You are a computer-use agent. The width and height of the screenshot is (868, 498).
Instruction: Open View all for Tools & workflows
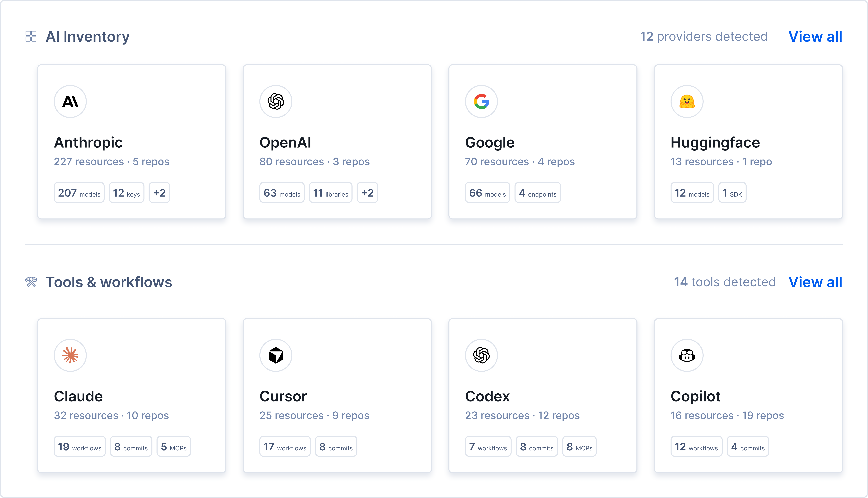[x=815, y=282]
